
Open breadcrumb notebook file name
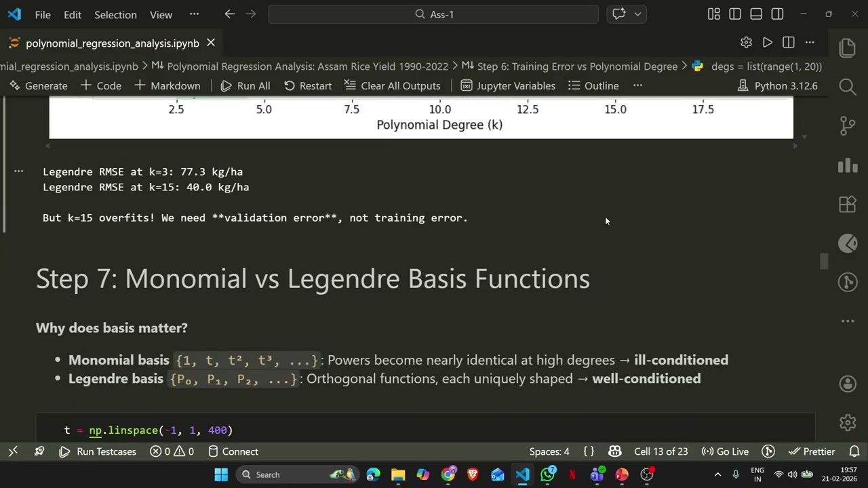pyautogui.click(x=68, y=66)
